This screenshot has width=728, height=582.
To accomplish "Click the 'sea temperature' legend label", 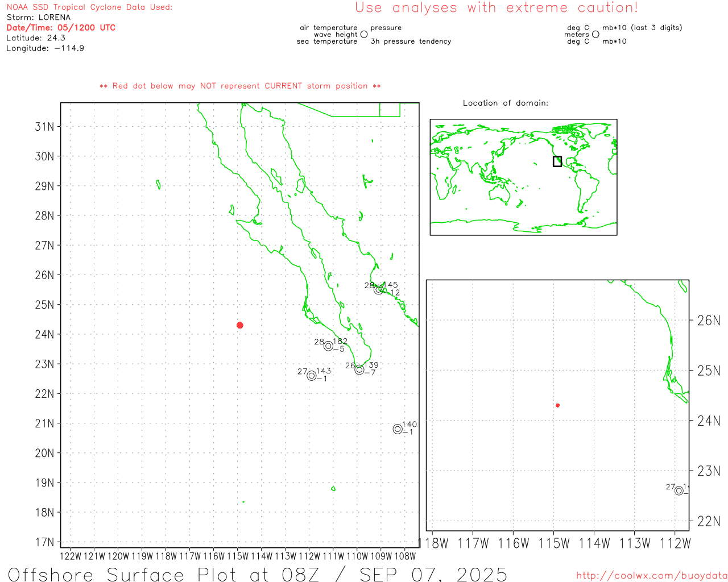I will (327, 41).
